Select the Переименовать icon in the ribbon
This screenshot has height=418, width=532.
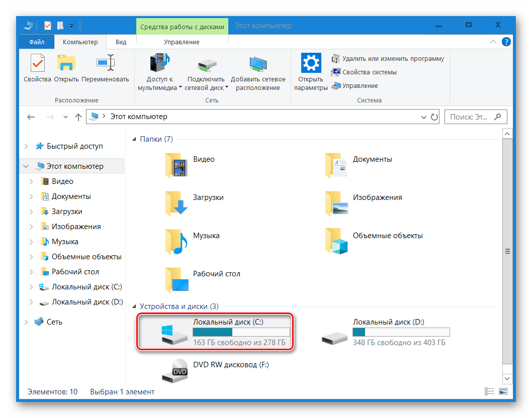(106, 63)
